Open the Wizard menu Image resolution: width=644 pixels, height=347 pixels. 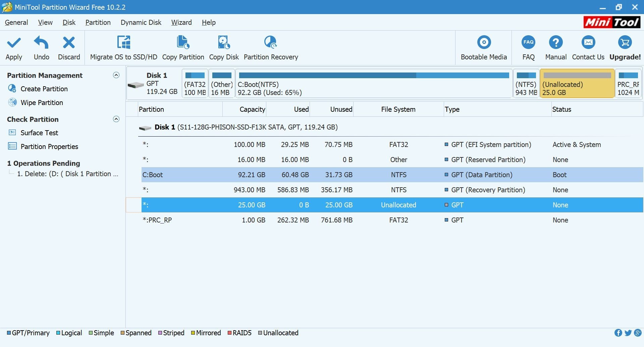(181, 22)
